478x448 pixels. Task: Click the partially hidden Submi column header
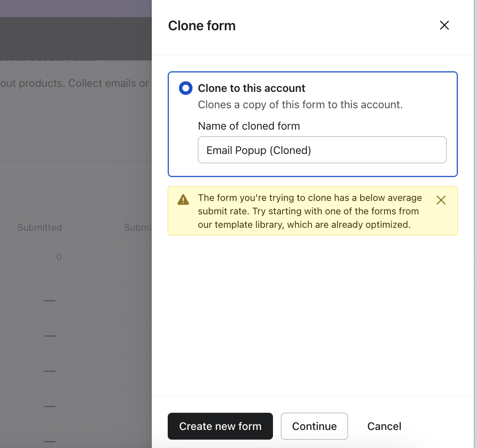tap(137, 227)
